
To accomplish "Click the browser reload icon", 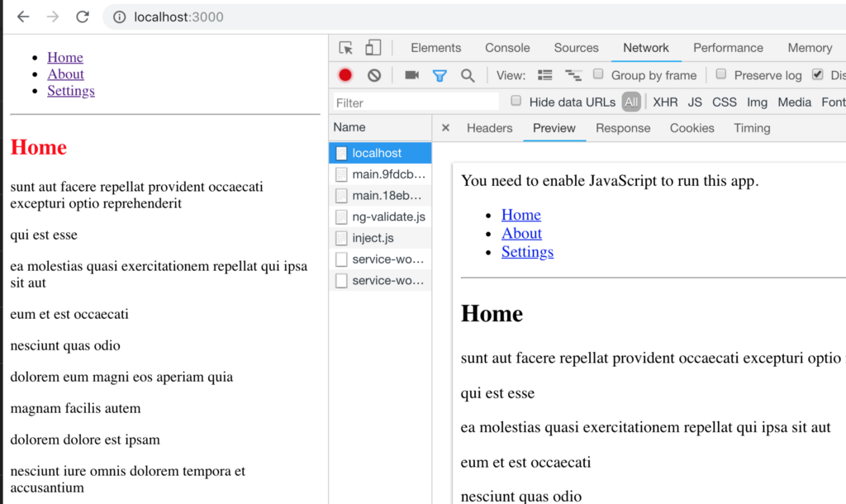I will point(82,17).
